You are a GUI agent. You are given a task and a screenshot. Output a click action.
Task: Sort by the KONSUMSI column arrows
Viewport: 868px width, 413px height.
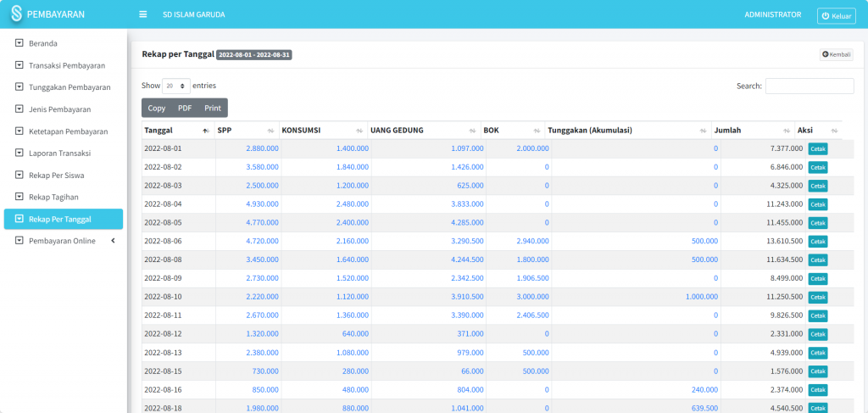(359, 131)
